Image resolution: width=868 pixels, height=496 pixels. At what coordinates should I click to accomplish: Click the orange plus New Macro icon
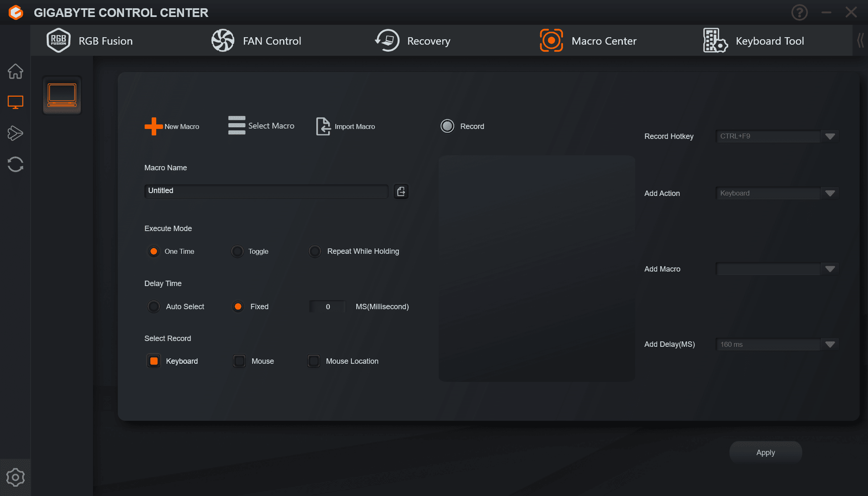tap(153, 126)
